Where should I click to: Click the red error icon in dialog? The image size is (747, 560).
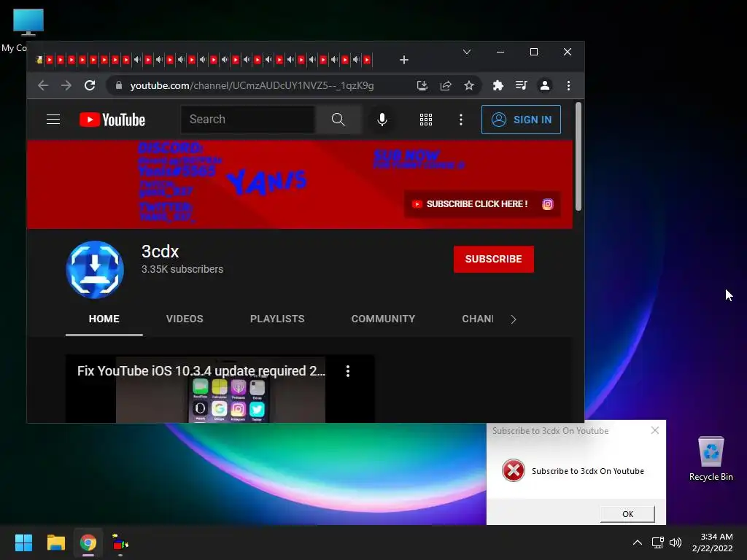(513, 470)
